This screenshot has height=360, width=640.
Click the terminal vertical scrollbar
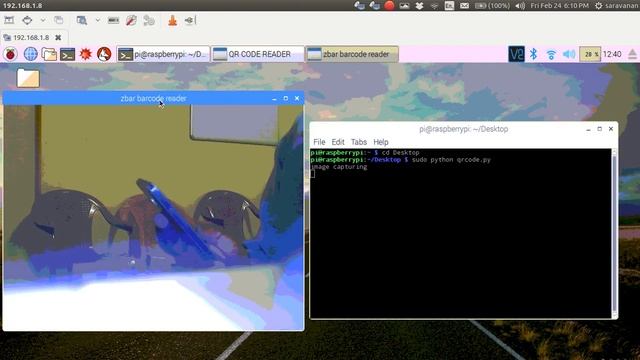click(x=614, y=233)
